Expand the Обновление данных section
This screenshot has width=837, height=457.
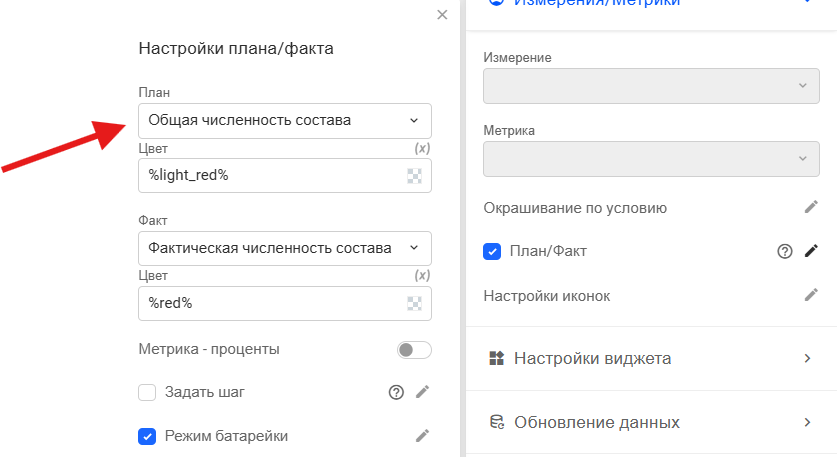click(x=651, y=422)
